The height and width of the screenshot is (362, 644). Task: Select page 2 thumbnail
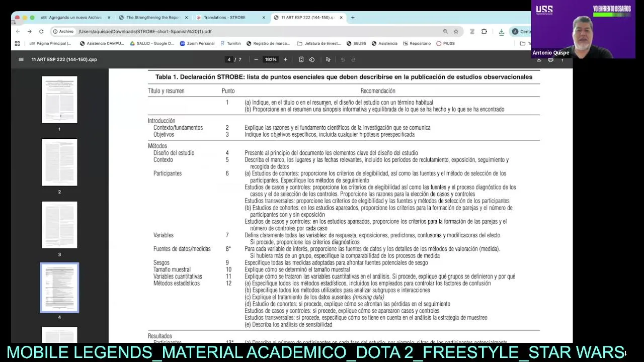[x=59, y=162]
